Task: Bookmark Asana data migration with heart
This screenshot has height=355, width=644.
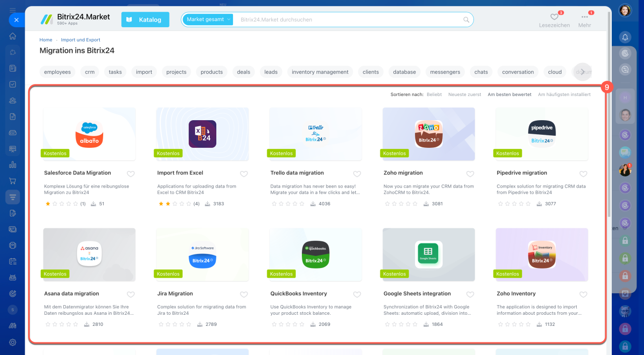Action: (131, 295)
